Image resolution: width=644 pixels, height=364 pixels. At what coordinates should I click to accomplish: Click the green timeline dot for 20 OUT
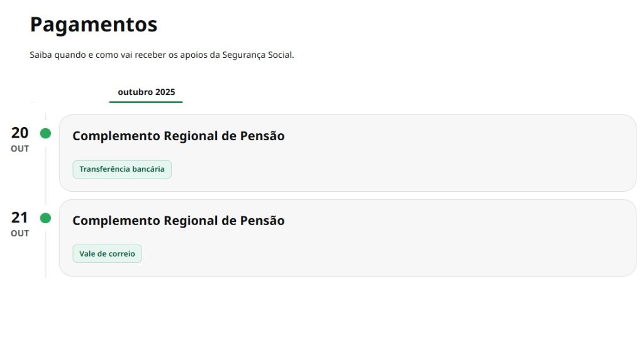45,133
